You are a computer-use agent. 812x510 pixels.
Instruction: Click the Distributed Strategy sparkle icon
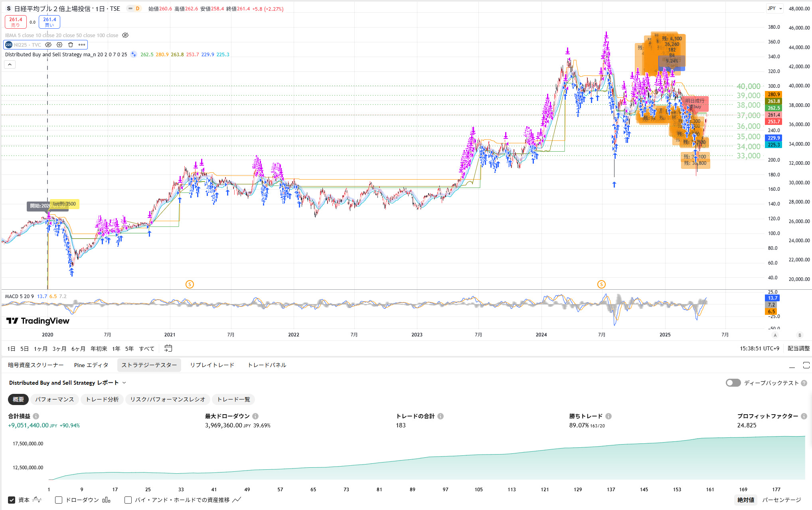[x=134, y=55]
